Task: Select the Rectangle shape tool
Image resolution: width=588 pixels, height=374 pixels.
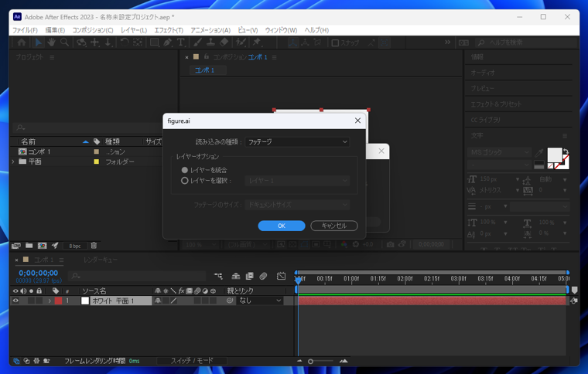Action: (154, 42)
